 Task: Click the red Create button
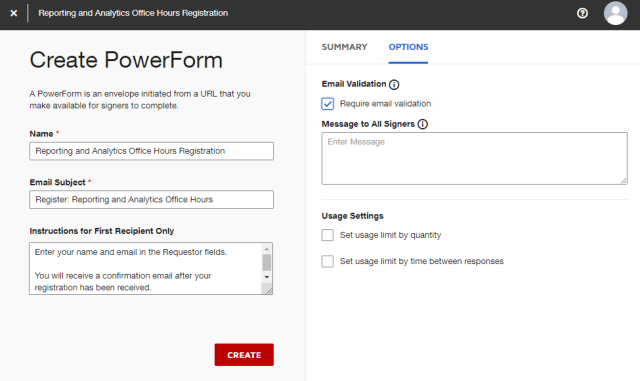click(x=244, y=355)
